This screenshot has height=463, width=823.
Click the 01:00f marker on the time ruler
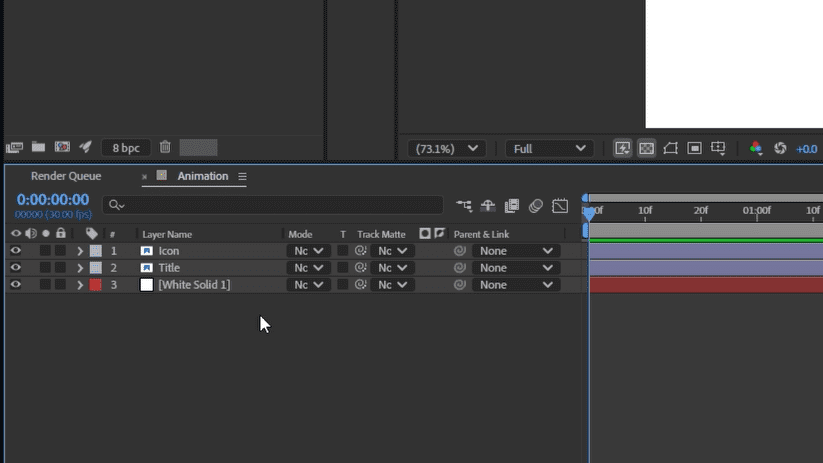756,211
